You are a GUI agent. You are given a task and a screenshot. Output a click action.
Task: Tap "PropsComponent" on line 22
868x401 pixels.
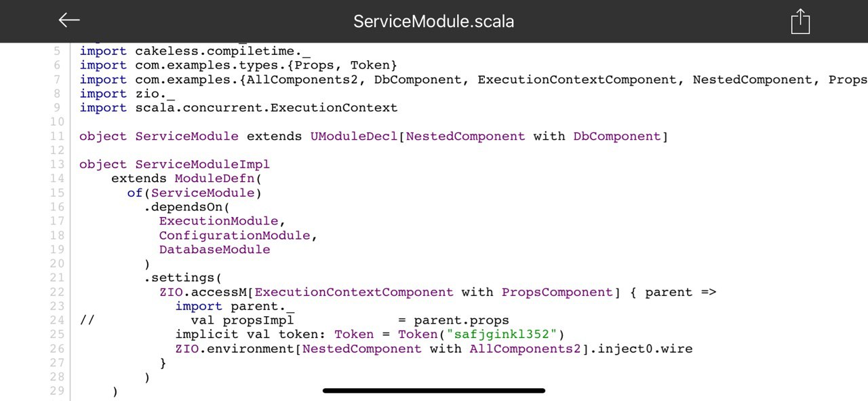tap(557, 292)
